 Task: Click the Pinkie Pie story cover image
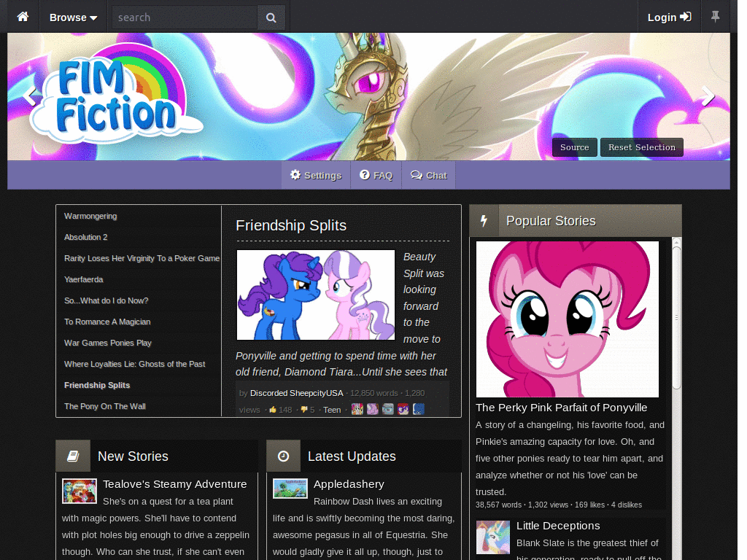[568, 319]
